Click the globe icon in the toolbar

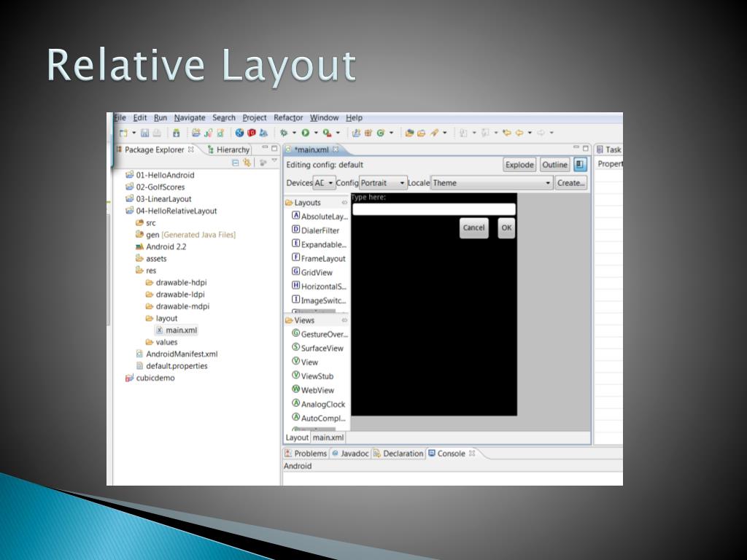(239, 133)
